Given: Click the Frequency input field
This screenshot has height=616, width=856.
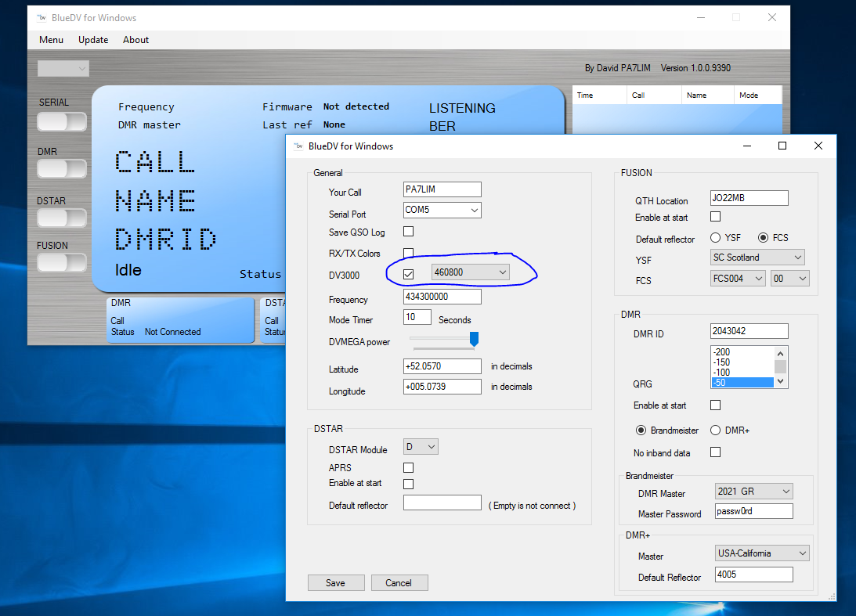Looking at the screenshot, I should (x=442, y=297).
